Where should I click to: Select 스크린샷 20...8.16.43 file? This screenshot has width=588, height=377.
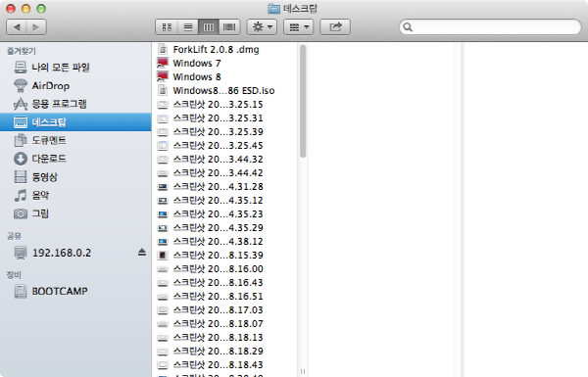click(225, 282)
